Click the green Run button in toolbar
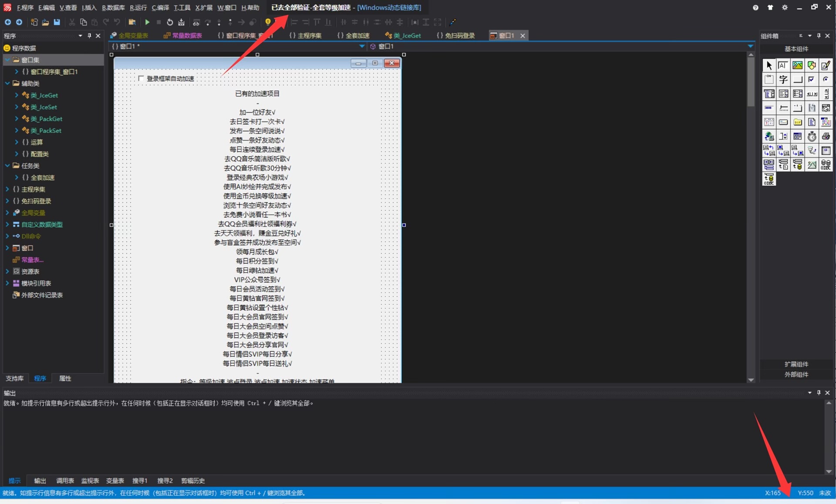This screenshot has width=836, height=504. [147, 22]
